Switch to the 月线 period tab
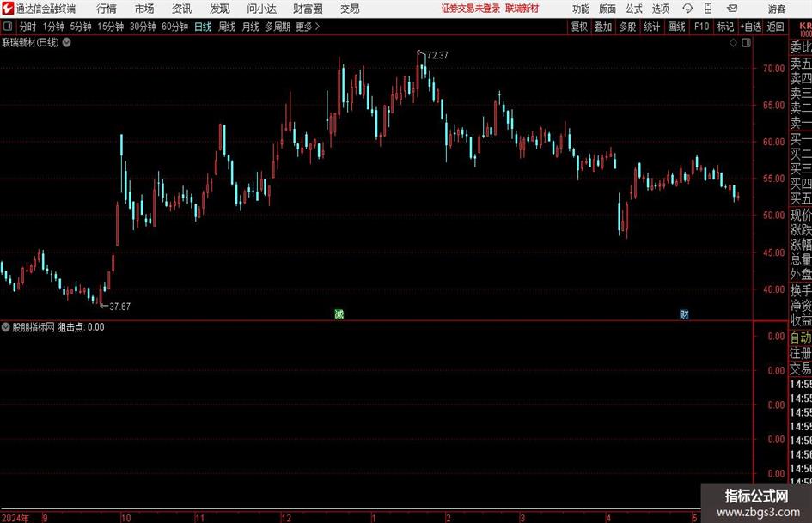Viewport: 812px width, 523px height. [x=251, y=27]
